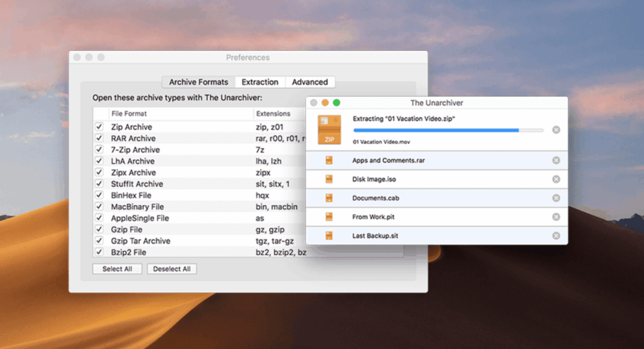Remove Documents.cab from queue
644x349 pixels.
[556, 198]
